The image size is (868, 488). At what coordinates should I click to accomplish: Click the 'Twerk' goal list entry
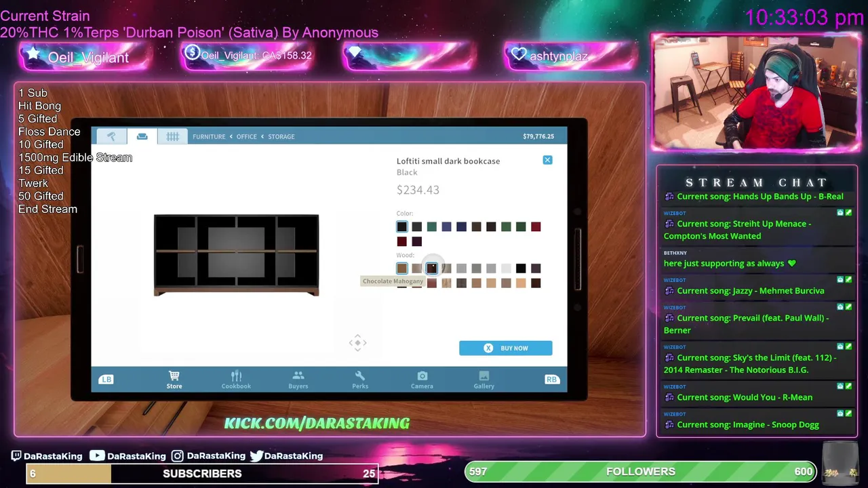tap(33, 184)
